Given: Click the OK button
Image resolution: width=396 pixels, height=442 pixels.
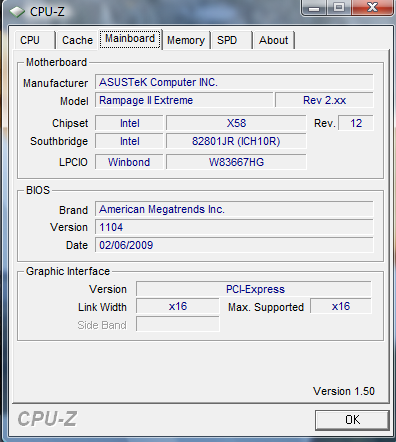Looking at the screenshot, I should coord(352,420).
